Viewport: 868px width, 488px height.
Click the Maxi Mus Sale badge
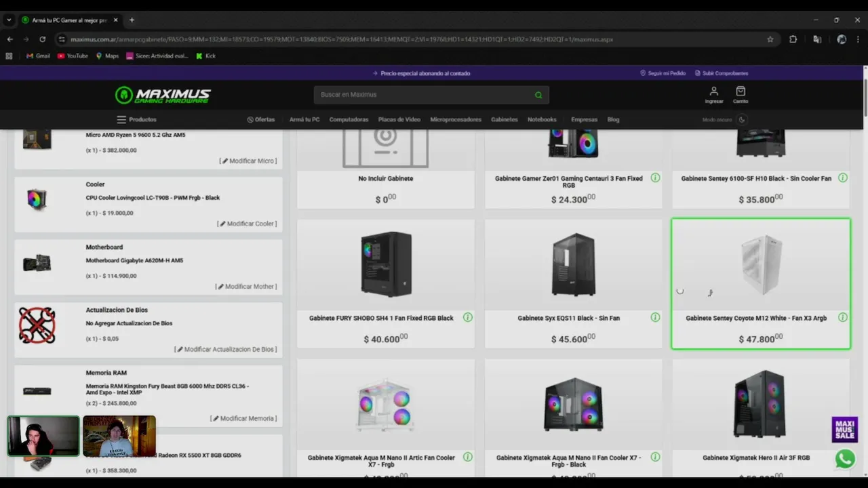click(845, 430)
